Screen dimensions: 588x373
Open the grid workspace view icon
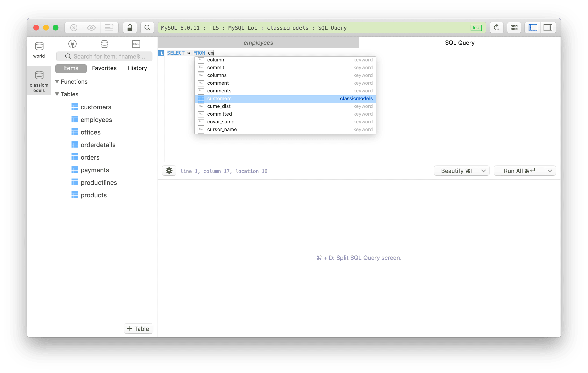(514, 28)
